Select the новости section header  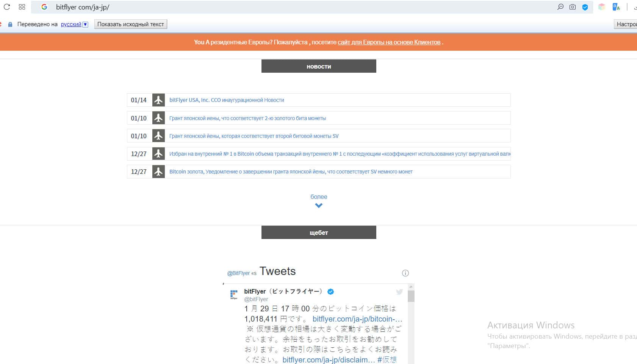319,66
